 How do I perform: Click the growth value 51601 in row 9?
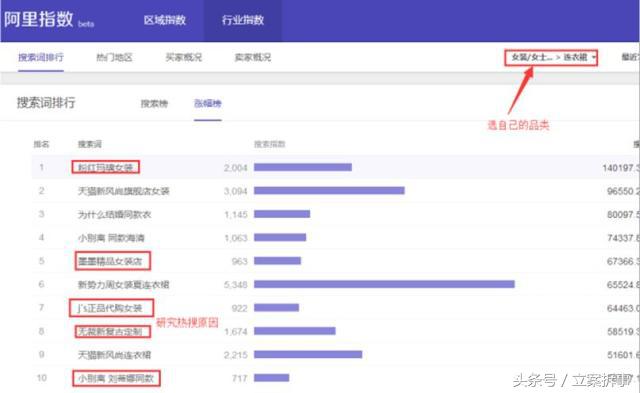623,355
